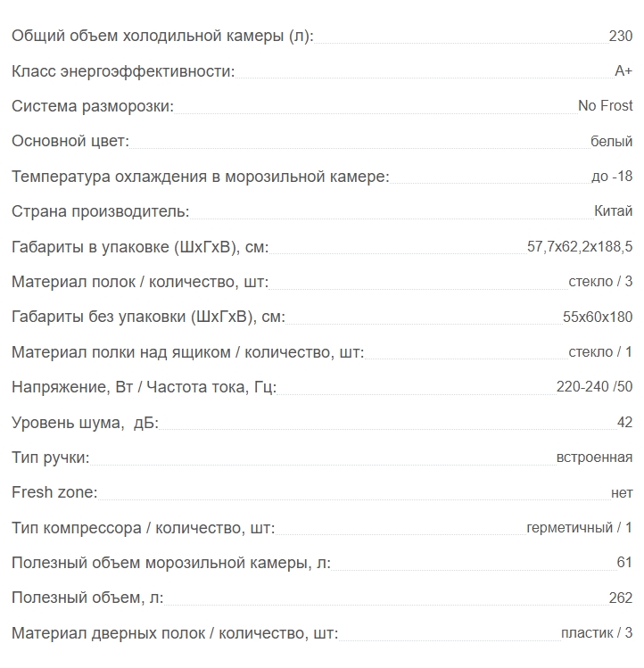644x668 pixels.
Task: Click the 'Общий объем холодильной камеры' label
Action: 162,36
